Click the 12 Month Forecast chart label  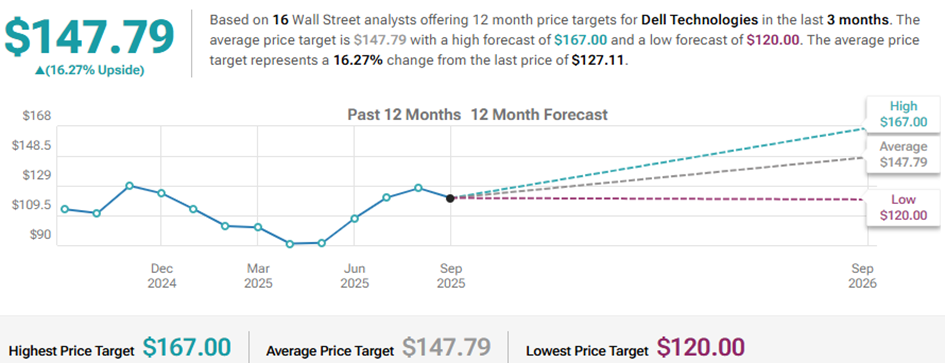pos(539,114)
